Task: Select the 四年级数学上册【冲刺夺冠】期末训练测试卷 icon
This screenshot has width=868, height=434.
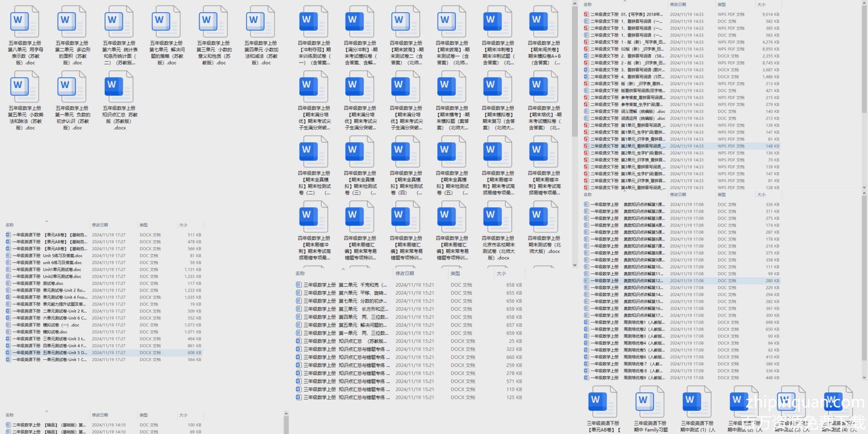Action: [314, 22]
